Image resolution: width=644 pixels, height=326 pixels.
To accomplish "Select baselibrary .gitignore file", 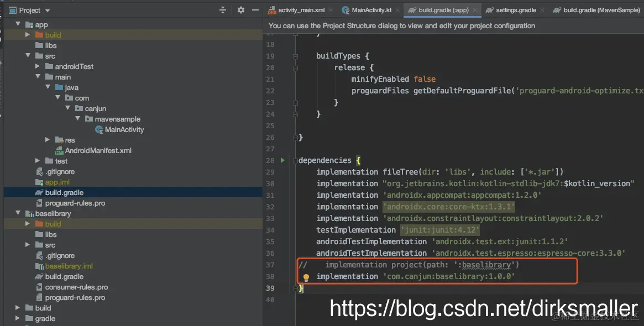I will (x=60, y=255).
